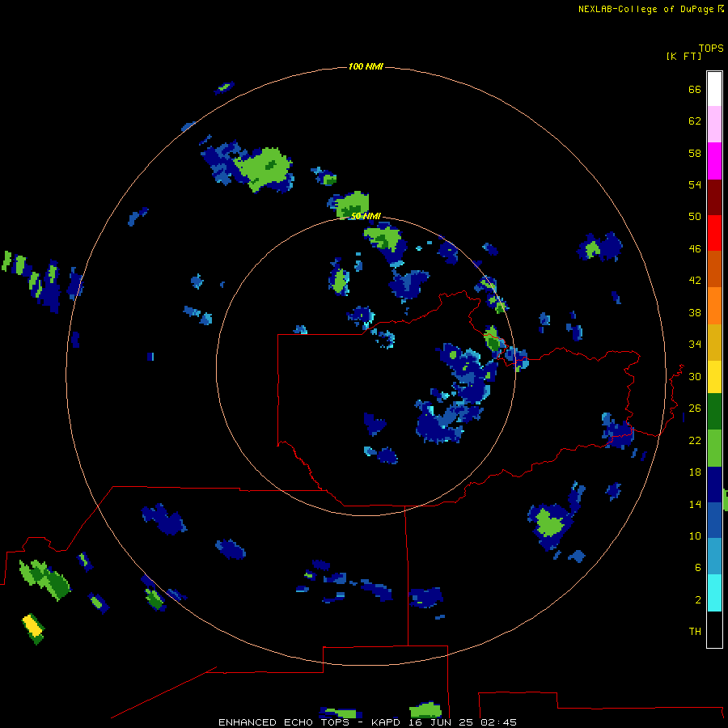The width and height of the screenshot is (728, 728).
Task: Click the '30' legend value
Action: tap(695, 376)
